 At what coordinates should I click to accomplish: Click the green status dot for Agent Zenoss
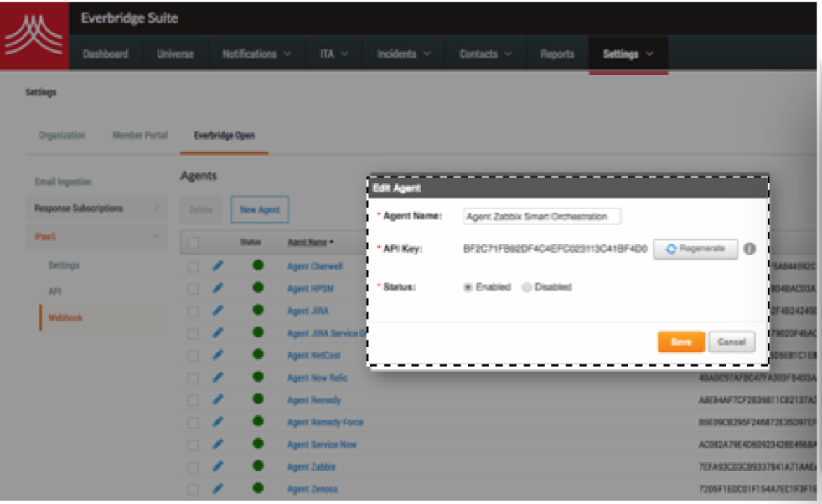coord(258,488)
